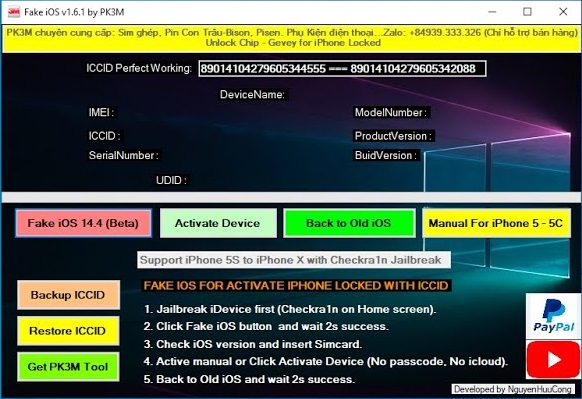Click the 'Fake iOS v1.6.1 by PK3M' title
582x399 pixels.
74,12
